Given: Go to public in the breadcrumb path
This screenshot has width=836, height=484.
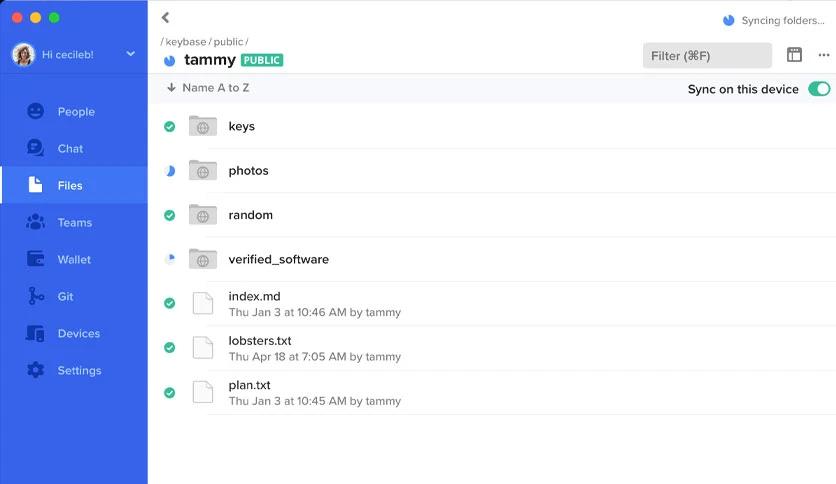Looking at the screenshot, I should coord(228,42).
